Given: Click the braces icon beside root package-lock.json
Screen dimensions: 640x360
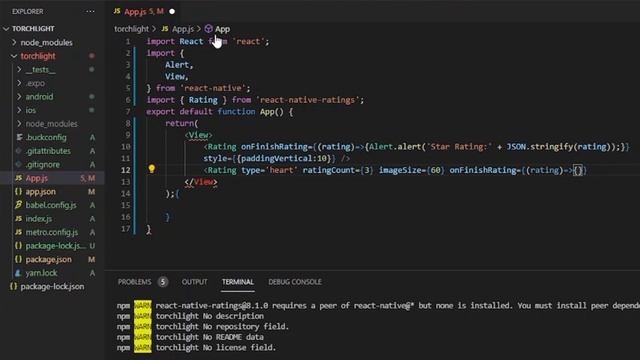Looking at the screenshot, I should click(13, 287).
